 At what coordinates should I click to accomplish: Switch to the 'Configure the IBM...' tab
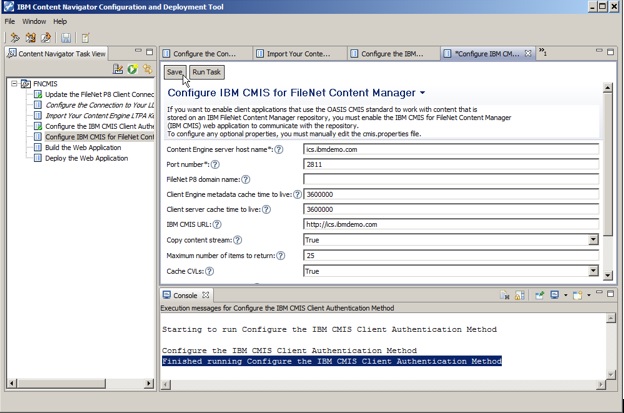(392, 54)
